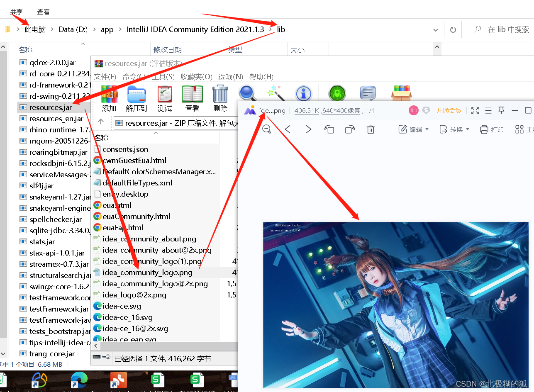This screenshot has width=534, height=392.
Task: Click the WinRAR blue Info icon
Action: (x=303, y=94)
